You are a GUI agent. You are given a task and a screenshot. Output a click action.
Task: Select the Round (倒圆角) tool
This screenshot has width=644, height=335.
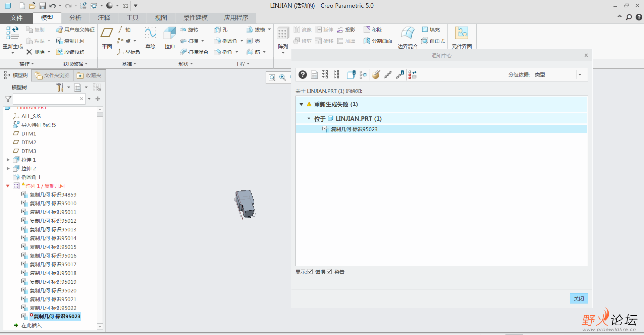point(226,41)
